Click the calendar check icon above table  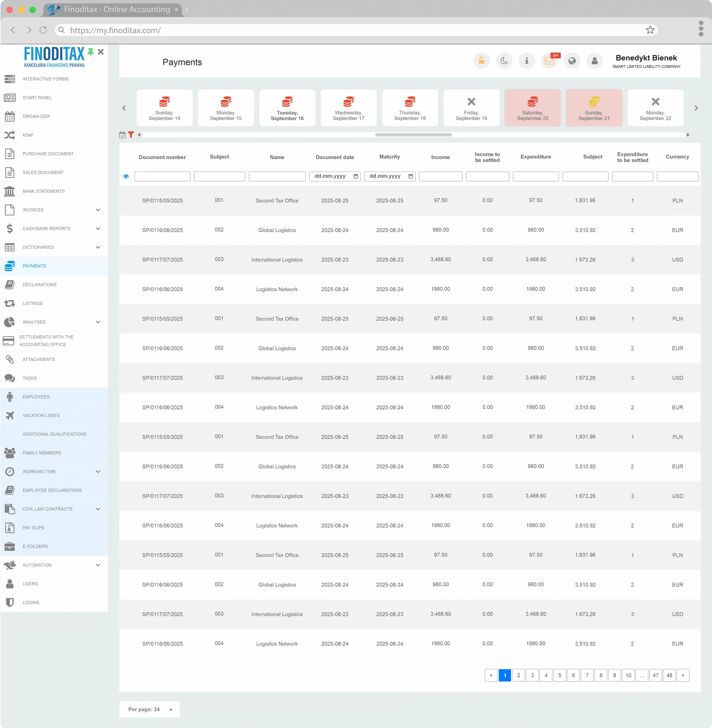(x=122, y=135)
